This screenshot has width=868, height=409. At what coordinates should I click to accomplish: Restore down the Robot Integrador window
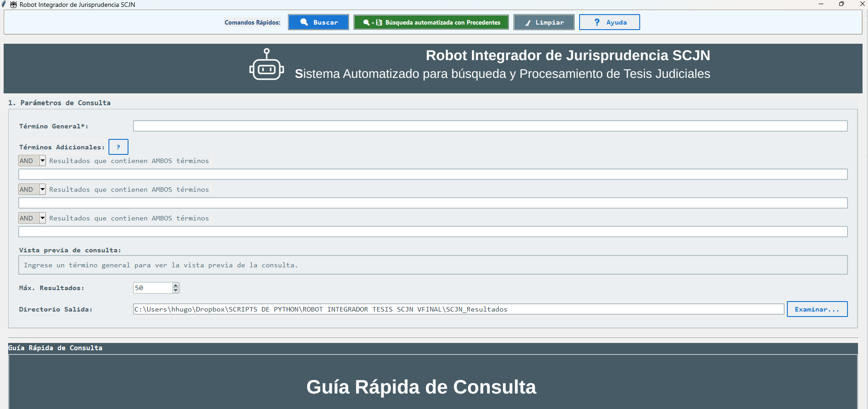(x=842, y=4)
